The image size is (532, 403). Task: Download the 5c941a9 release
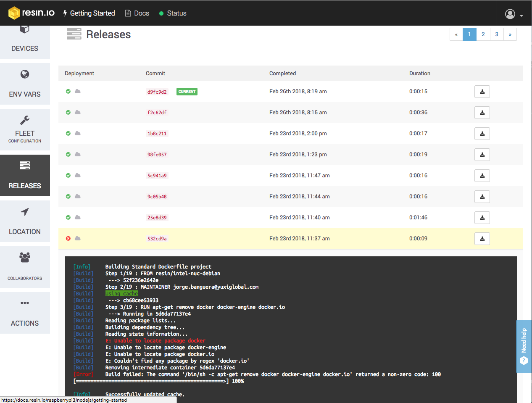tap(482, 176)
